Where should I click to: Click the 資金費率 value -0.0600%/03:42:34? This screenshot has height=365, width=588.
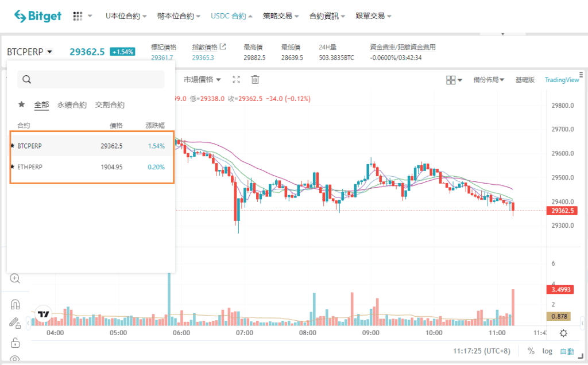(x=396, y=58)
